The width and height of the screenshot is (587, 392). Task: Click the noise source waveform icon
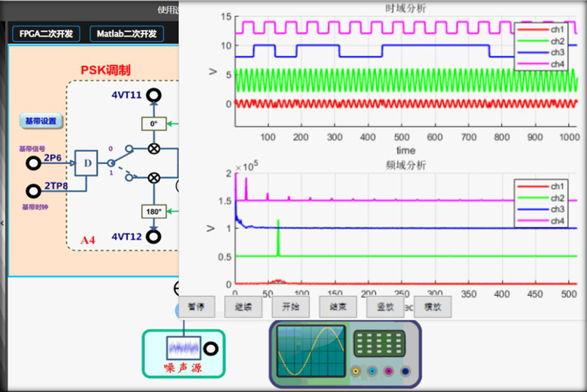[183, 349]
